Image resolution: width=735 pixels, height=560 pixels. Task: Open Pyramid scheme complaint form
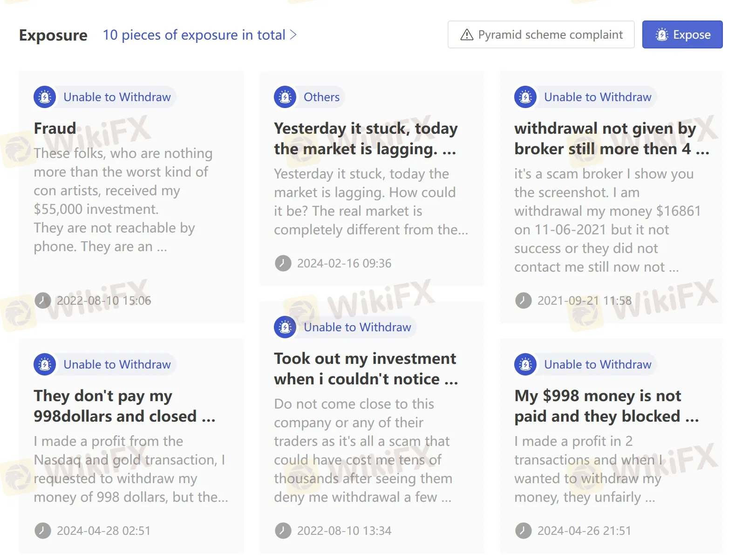click(x=541, y=34)
